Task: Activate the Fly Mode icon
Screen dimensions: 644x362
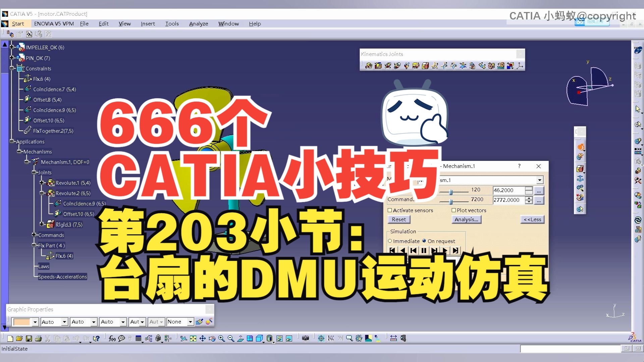Action: point(184,339)
